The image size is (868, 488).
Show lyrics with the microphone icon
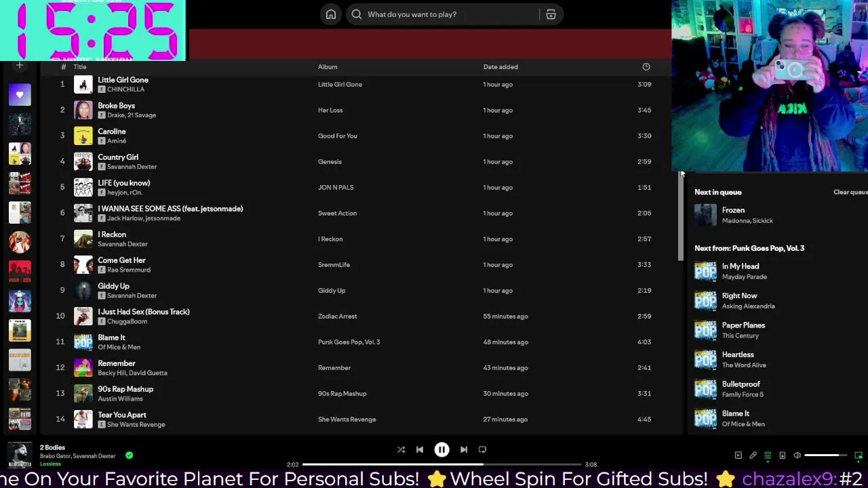(x=753, y=455)
